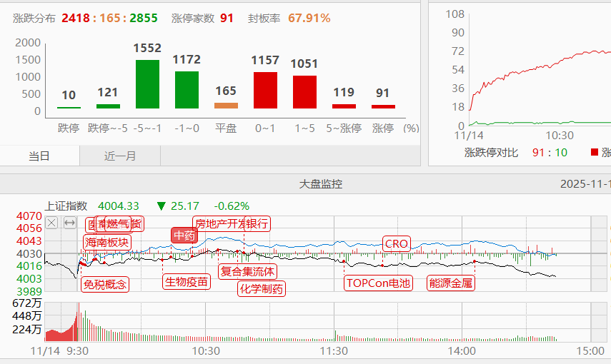611x364 pixels.
Task: Open the 海南板块 sector label
Action: pos(107,242)
